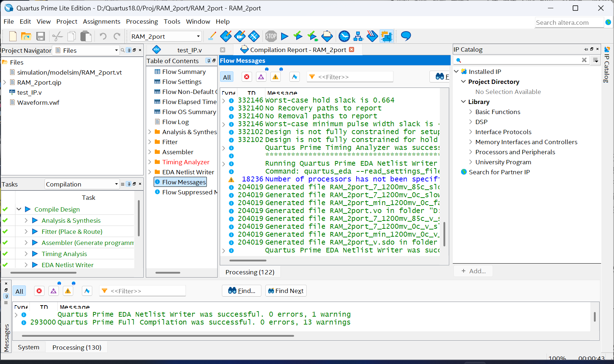
Task: Switch to the System messages tab
Action: click(29, 347)
